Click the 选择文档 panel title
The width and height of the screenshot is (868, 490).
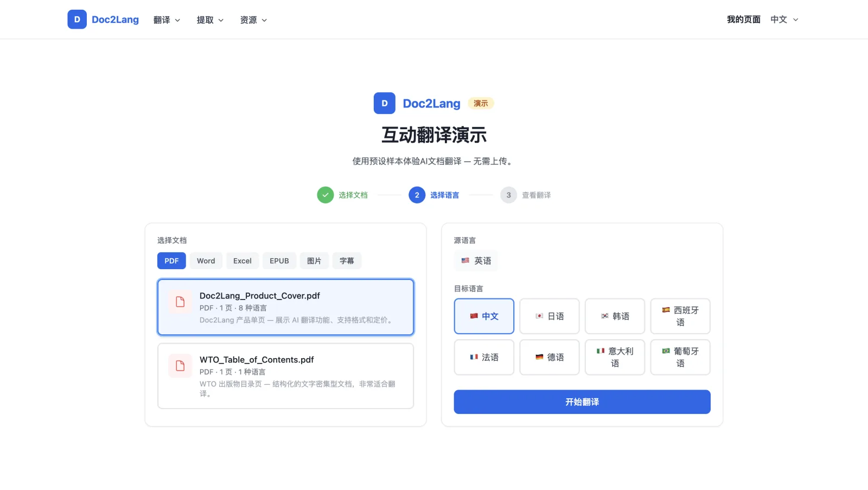pos(172,240)
